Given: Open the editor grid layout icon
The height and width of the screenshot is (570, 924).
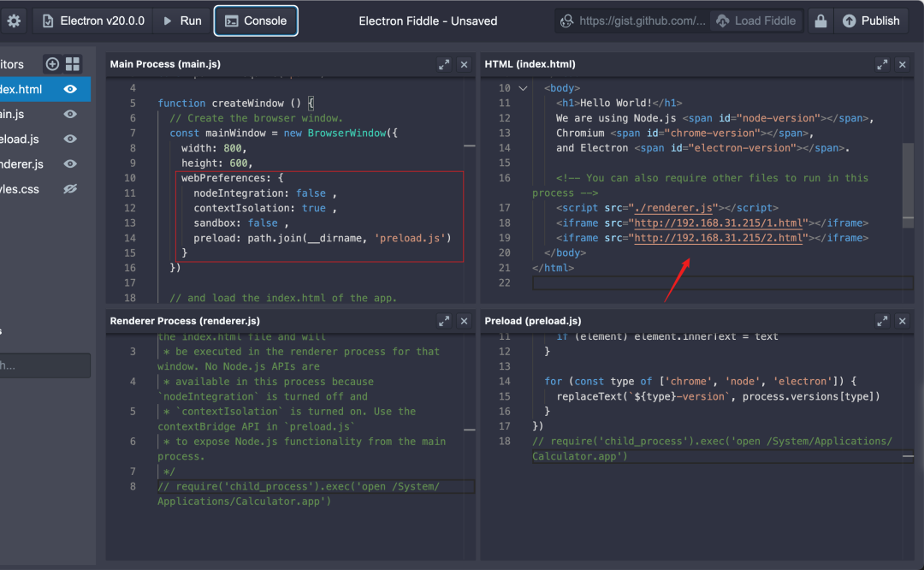Looking at the screenshot, I should click(73, 63).
